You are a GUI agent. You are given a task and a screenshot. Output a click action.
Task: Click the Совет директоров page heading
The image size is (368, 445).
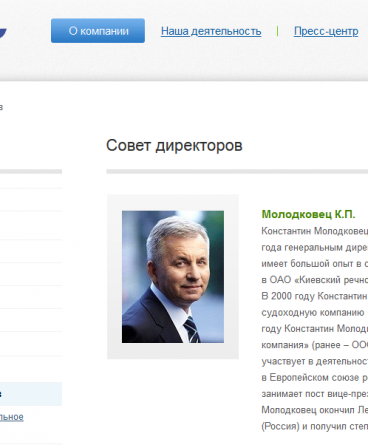pos(174,145)
